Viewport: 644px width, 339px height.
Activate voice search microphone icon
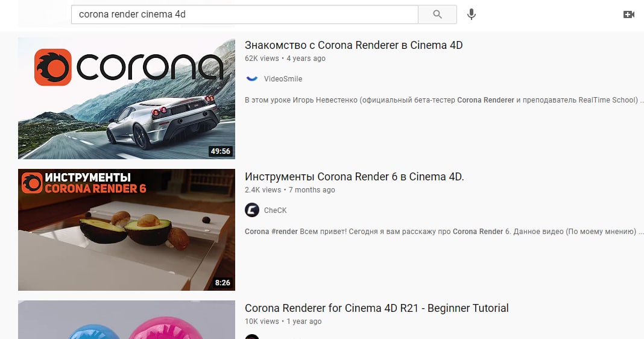472,14
